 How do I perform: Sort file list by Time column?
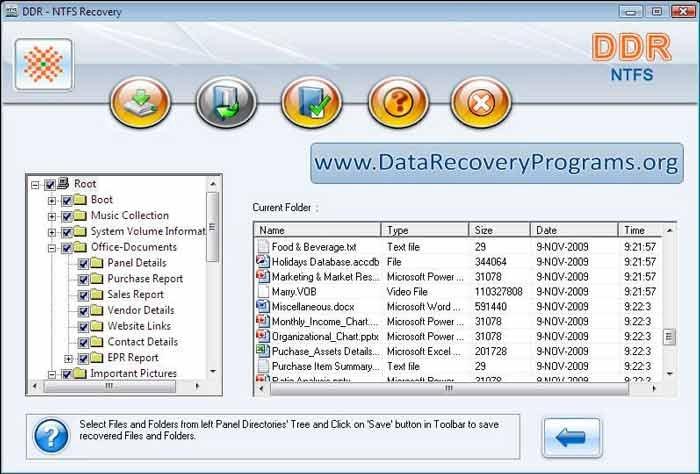pyautogui.click(x=641, y=230)
